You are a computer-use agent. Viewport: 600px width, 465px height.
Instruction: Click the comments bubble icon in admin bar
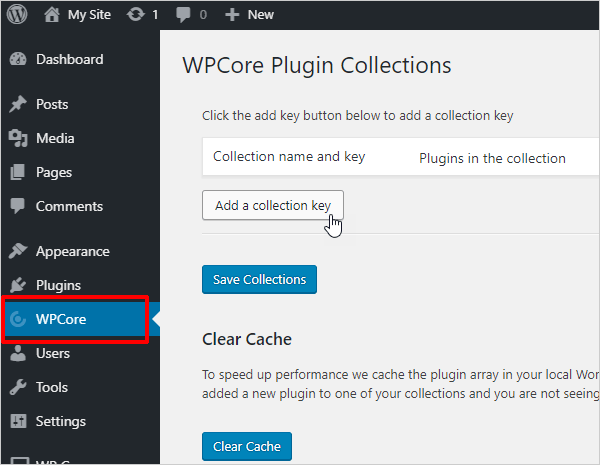coord(183,15)
